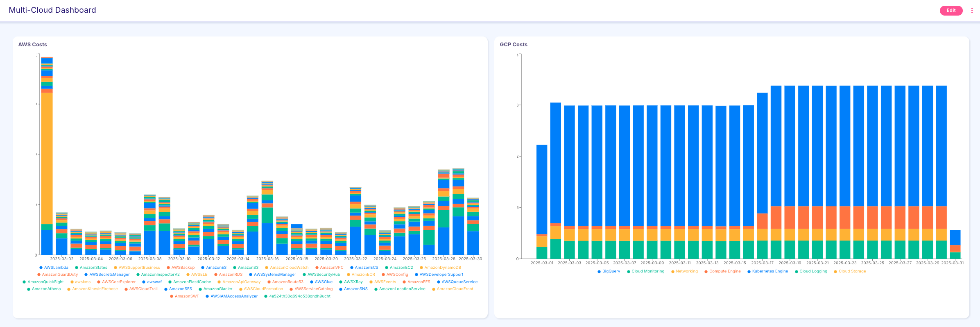Click the AWS Costs panel title

33,45
